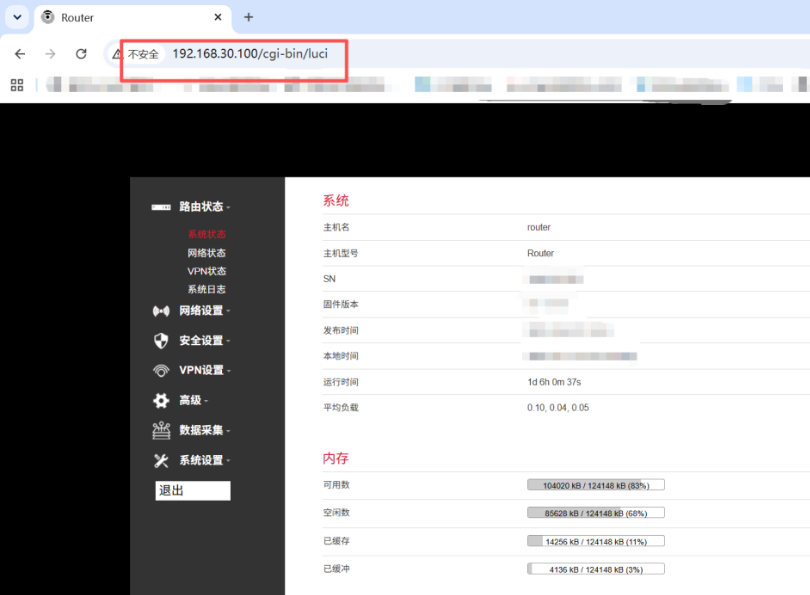Click the 主机名 label
This screenshot has height=595, width=810.
click(x=336, y=227)
